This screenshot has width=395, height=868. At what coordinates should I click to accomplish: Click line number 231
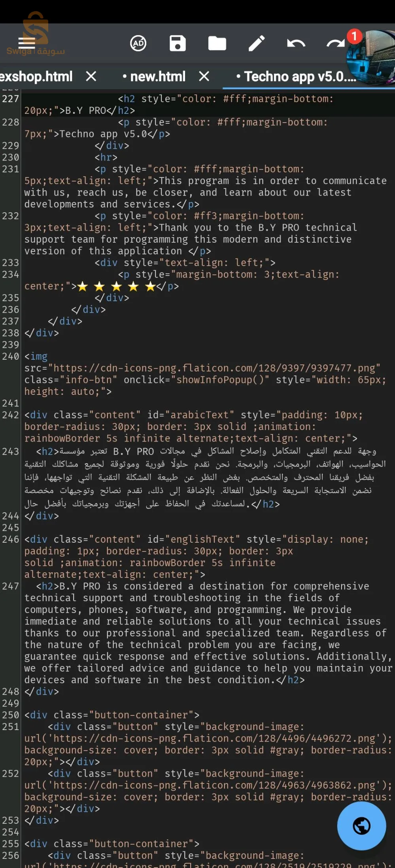click(x=10, y=169)
